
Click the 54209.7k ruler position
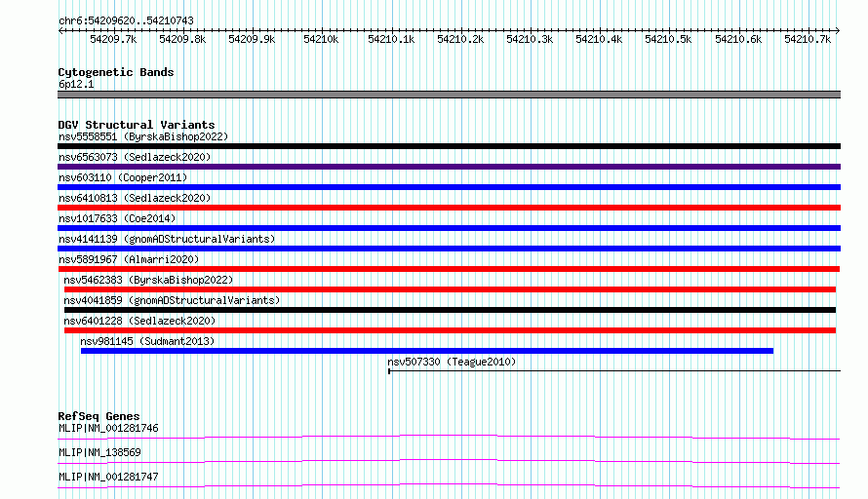click(x=113, y=39)
